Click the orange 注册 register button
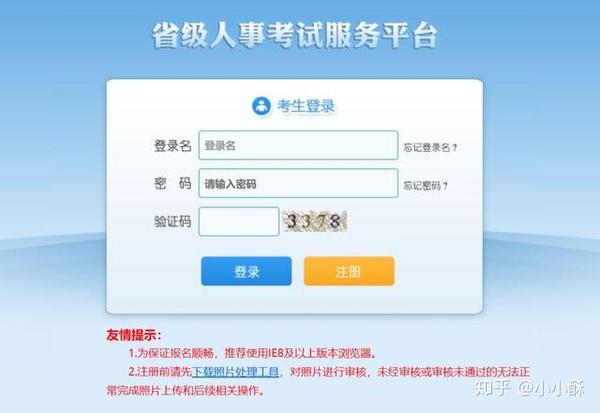Viewport: 600px width, 413px height. pos(349,271)
